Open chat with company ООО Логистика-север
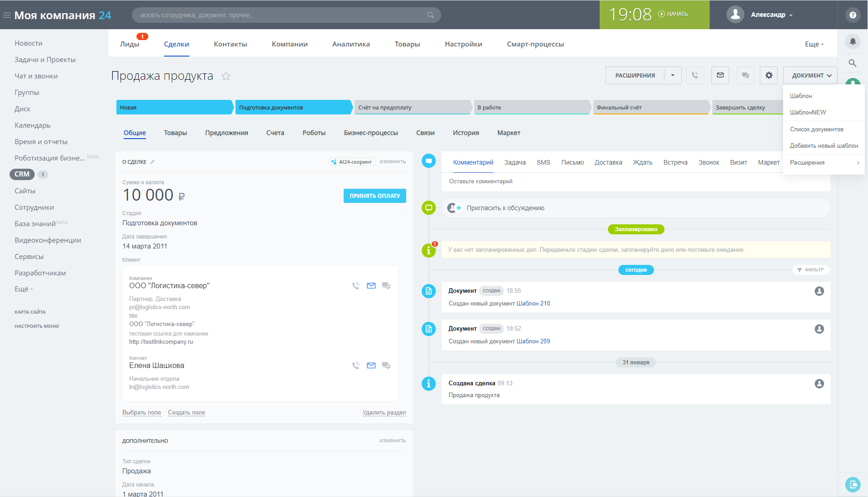Viewport: 868px width, 497px height. pos(386,286)
